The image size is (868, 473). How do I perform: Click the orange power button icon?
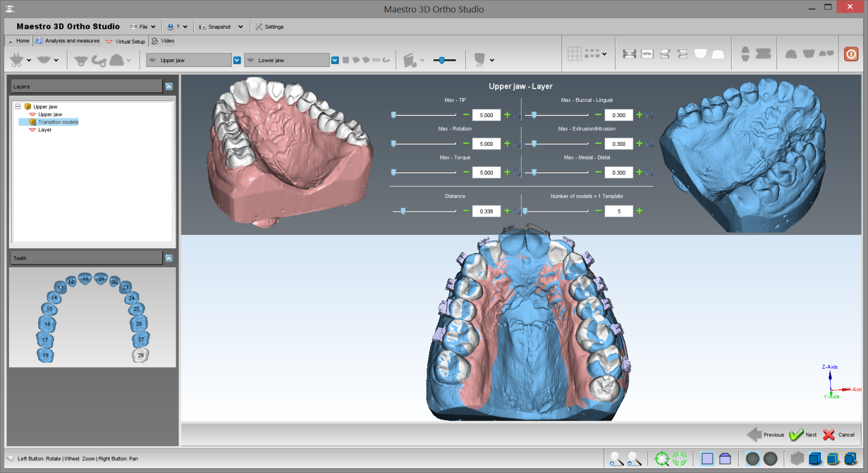[x=851, y=54]
